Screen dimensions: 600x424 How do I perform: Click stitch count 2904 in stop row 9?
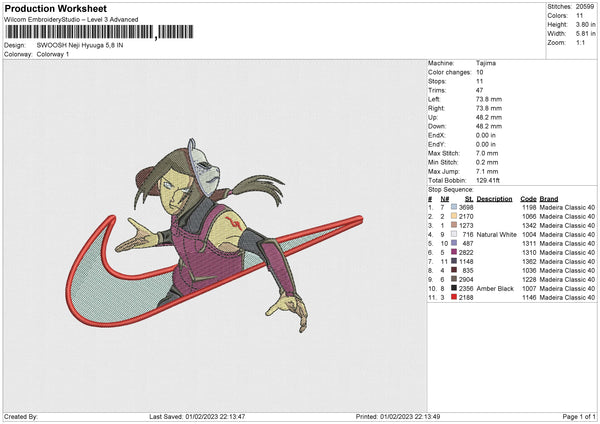click(466, 279)
